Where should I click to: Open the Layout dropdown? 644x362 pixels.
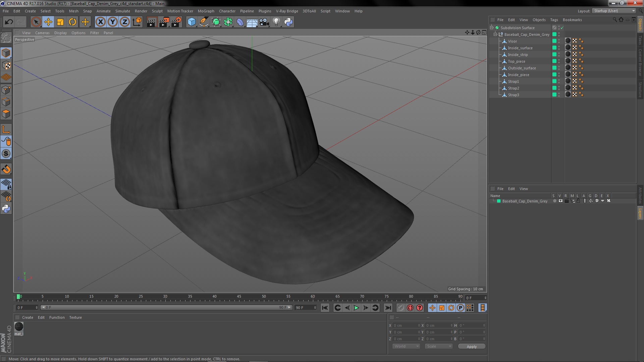(614, 11)
